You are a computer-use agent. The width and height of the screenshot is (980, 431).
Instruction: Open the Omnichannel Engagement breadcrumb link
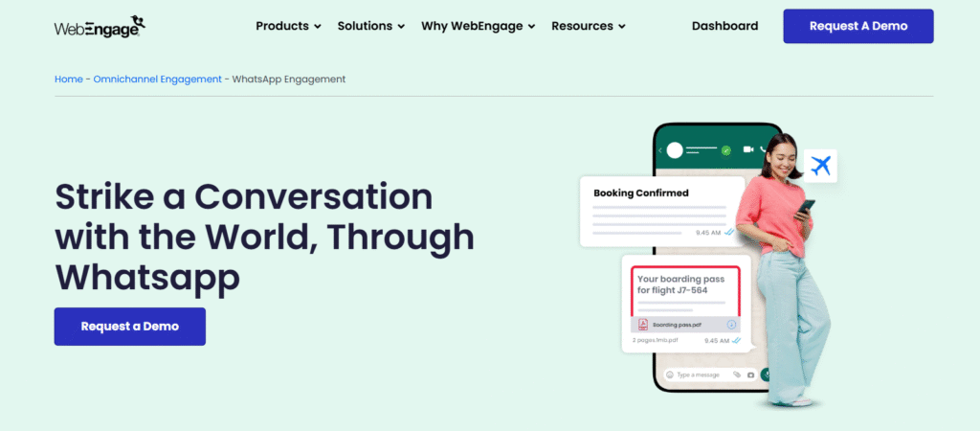click(x=157, y=79)
